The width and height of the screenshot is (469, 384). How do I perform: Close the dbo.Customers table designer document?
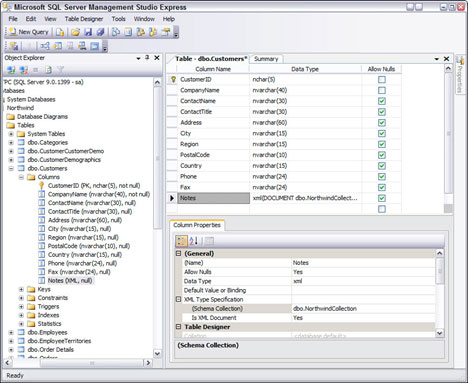click(x=447, y=59)
